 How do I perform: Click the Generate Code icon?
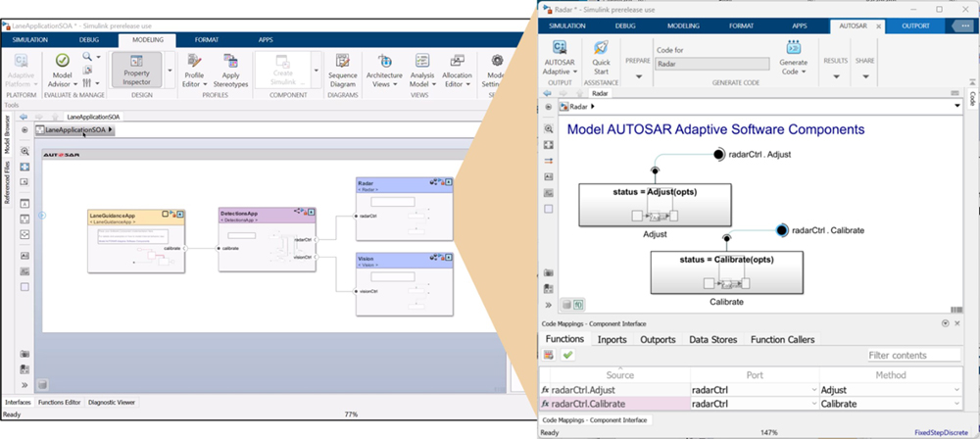793,48
